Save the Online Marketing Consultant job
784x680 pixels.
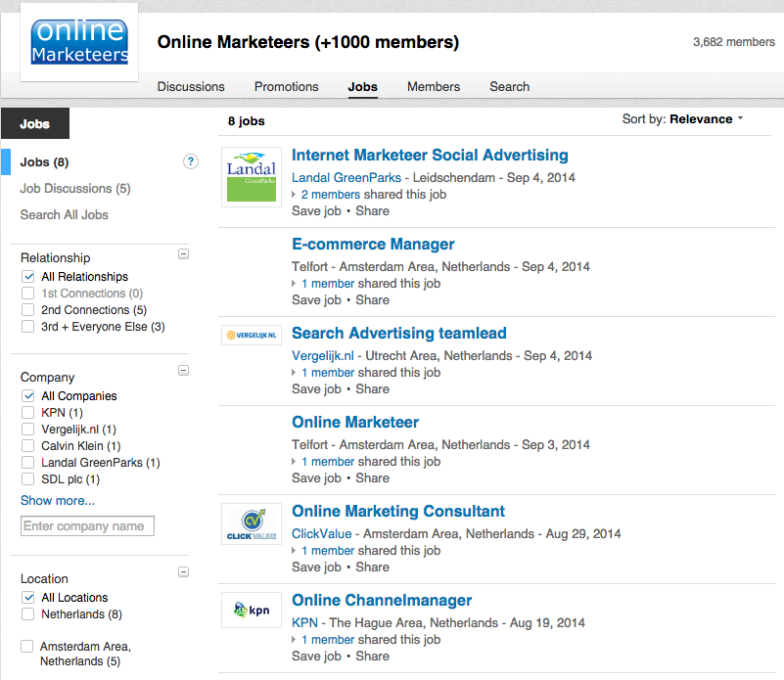pos(316,567)
